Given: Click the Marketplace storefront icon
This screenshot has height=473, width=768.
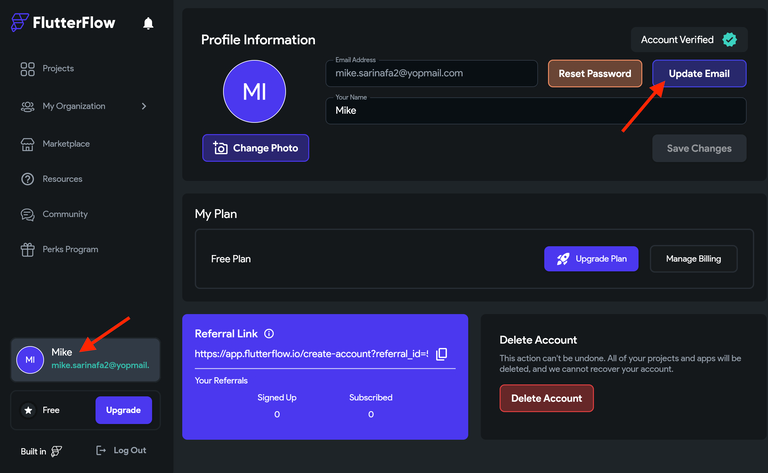Looking at the screenshot, I should 27,144.
